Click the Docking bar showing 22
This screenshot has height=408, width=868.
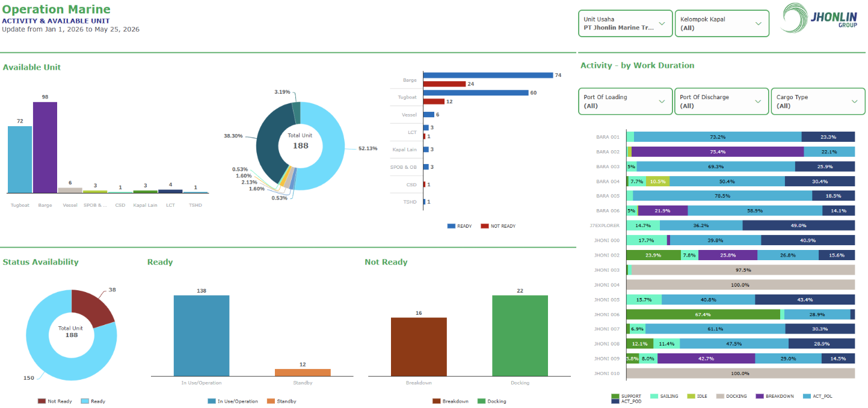click(520, 335)
